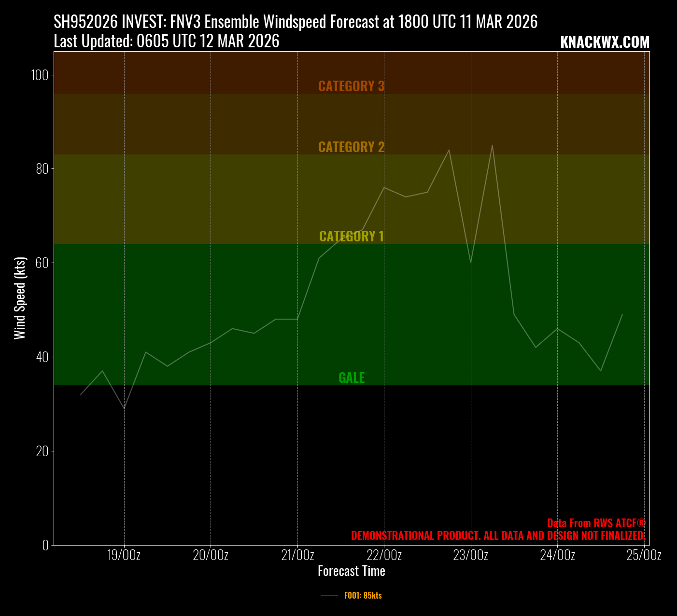The width and height of the screenshot is (677, 616).
Task: Click the Data From RWS ATCF text
Action: (596, 523)
